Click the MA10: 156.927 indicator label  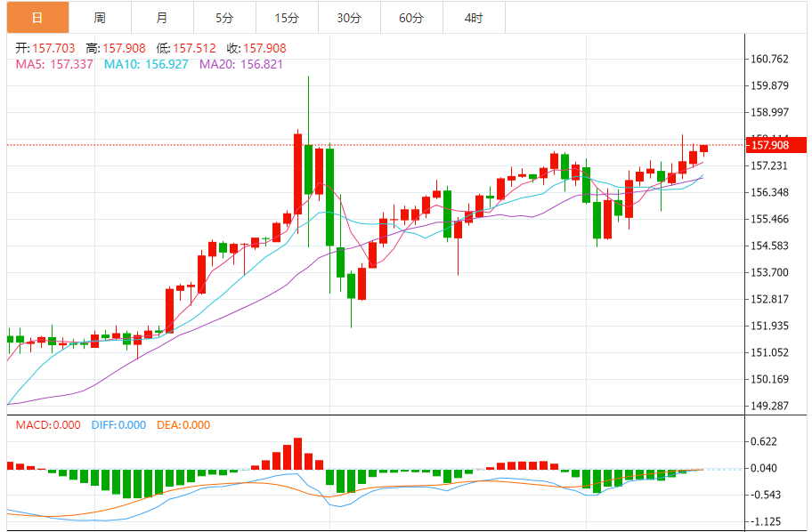tap(146, 64)
